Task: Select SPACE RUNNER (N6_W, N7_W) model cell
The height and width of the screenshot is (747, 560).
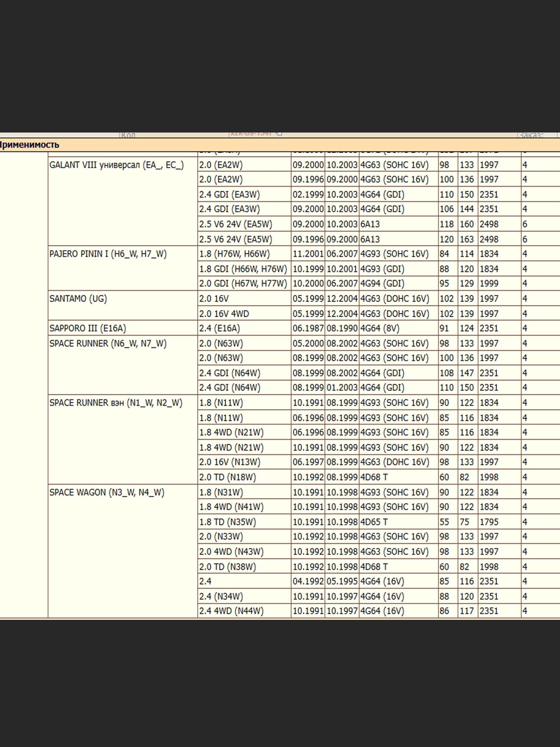Action: (108, 343)
